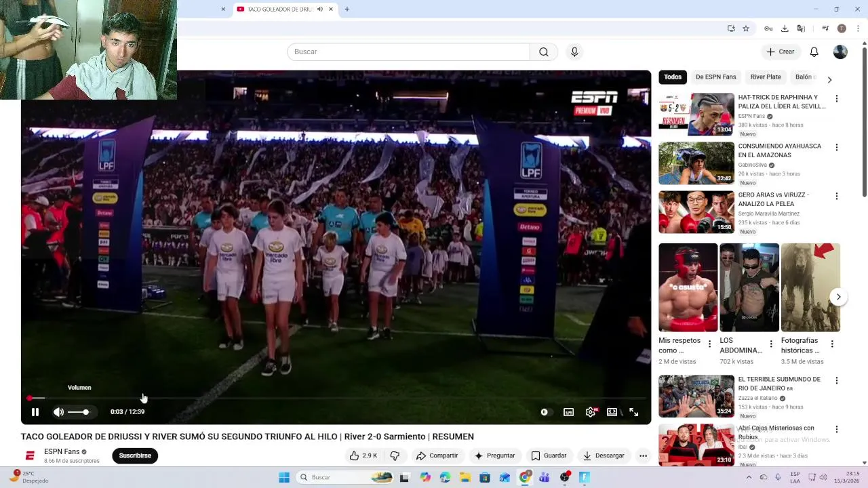Click install app icon in address bar
The width and height of the screenshot is (868, 488).
point(731,28)
